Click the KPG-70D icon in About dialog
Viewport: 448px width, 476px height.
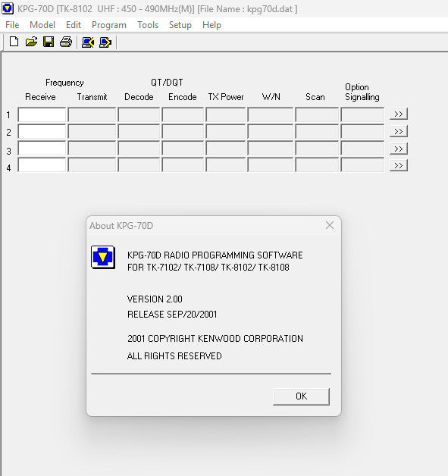pos(103,257)
